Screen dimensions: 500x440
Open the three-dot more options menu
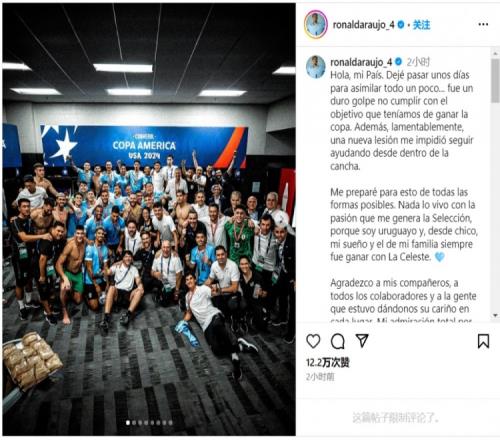(483, 24)
